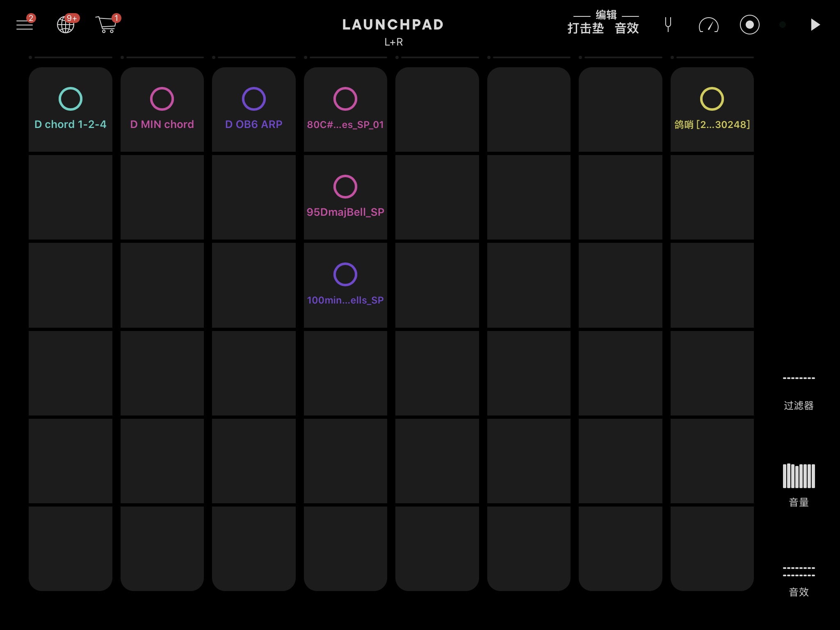
Task: Open the tempo gauge icon
Action: pyautogui.click(x=708, y=25)
